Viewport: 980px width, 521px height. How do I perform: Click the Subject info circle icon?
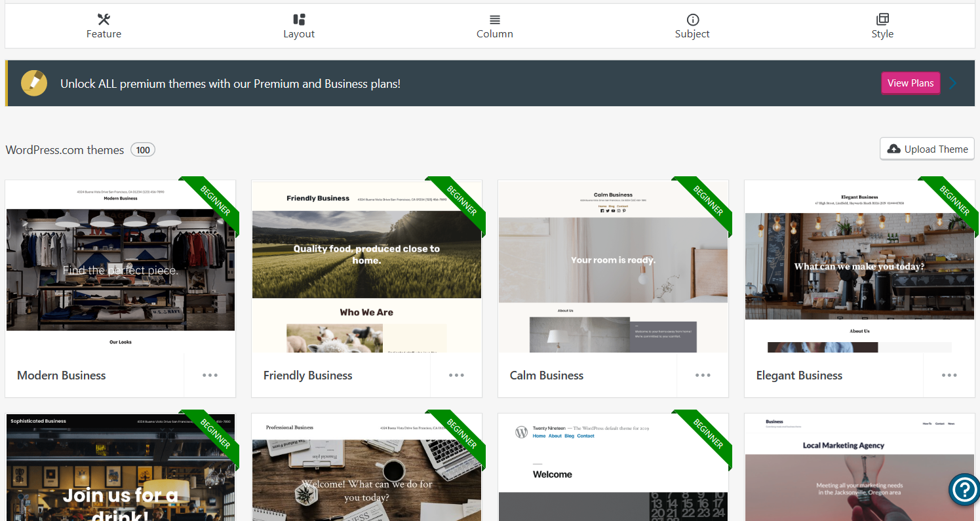coord(692,19)
